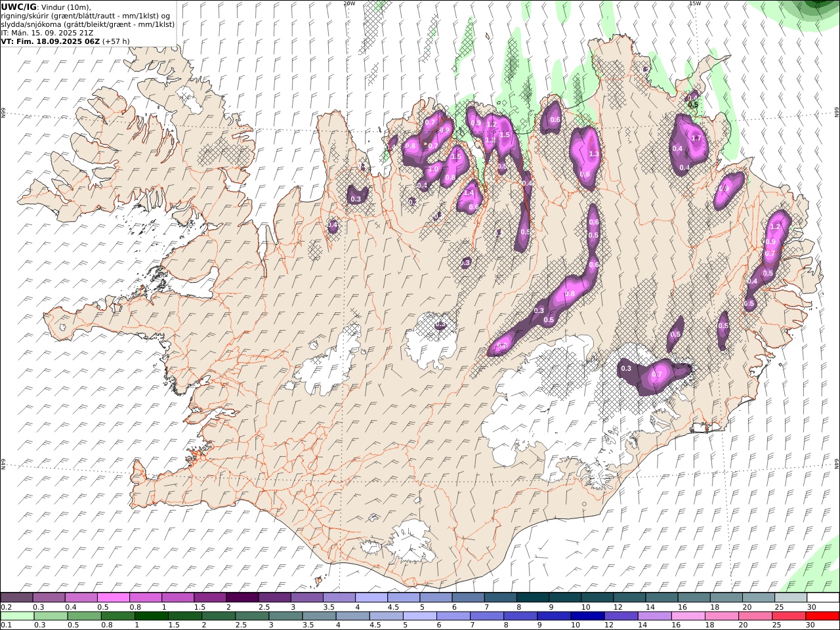840x630 pixels.
Task: Click the '1.4' precipitation value on the map
Action: tap(469, 193)
